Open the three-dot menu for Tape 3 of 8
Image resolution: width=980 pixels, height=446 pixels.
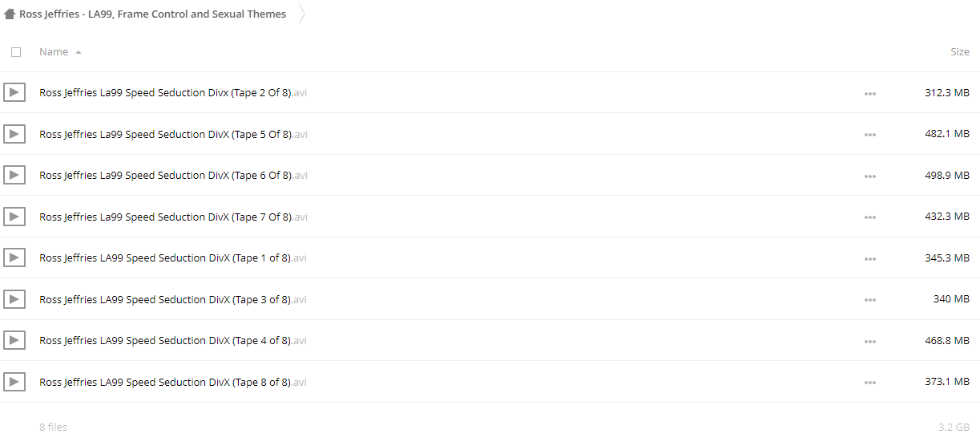(x=870, y=300)
